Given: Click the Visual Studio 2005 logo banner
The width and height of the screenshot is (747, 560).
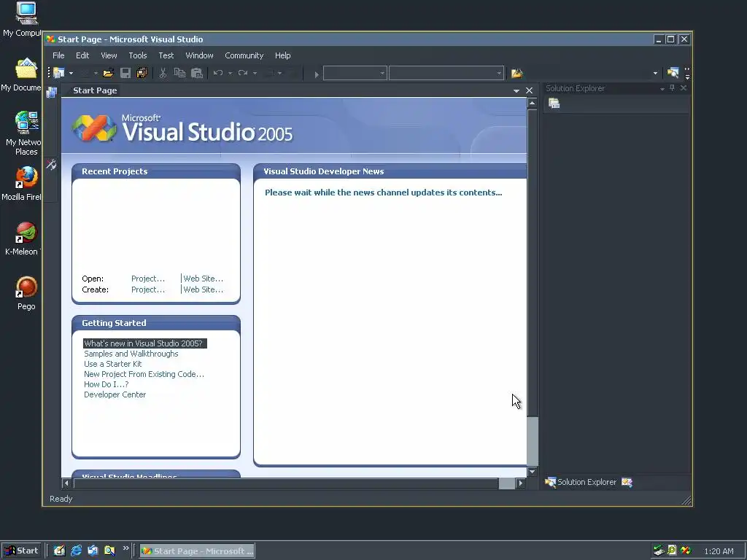Looking at the screenshot, I should (183, 128).
